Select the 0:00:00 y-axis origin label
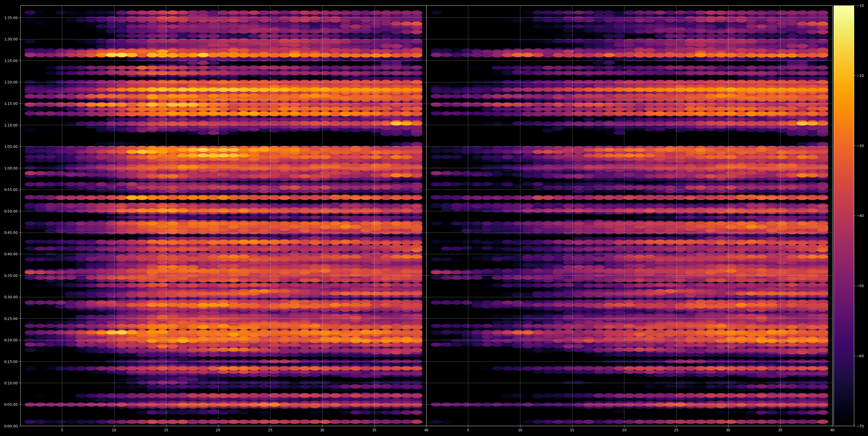The height and width of the screenshot is (436, 868). pos(11,426)
